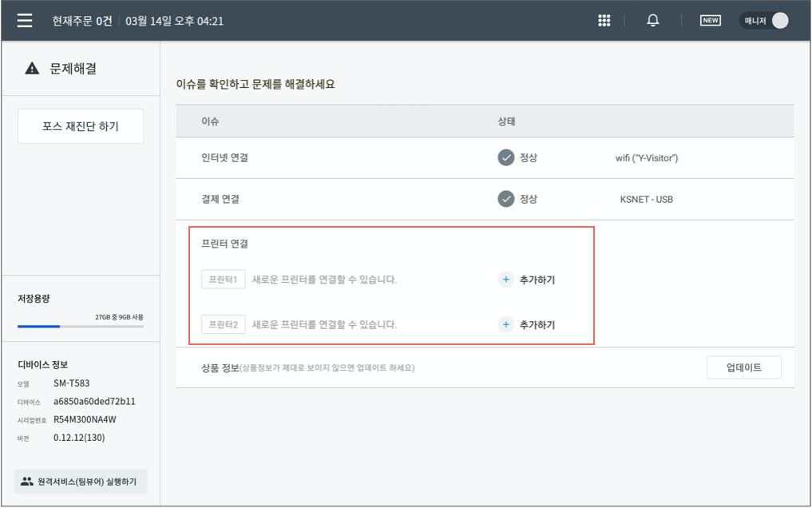Click wifi ("Y-Visitor") text
This screenshot has height=508, width=812.
pos(646,158)
